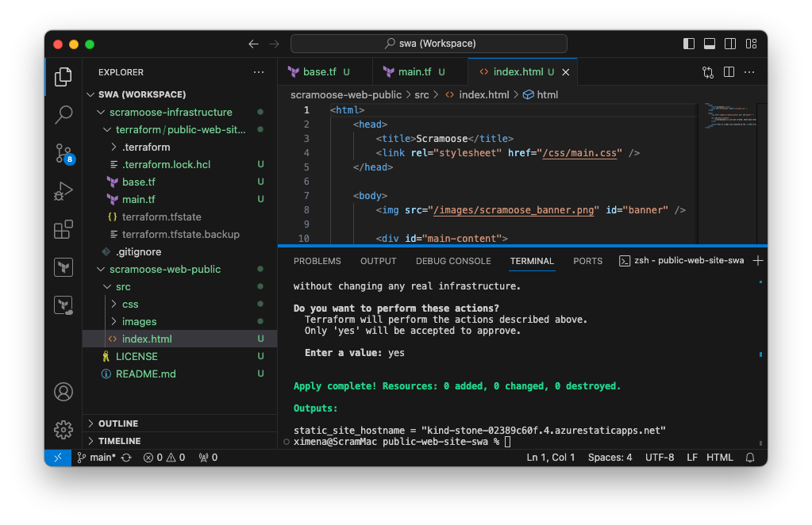Open main.tf file in explorer tree
The image size is (812, 525).
click(x=179, y=199)
